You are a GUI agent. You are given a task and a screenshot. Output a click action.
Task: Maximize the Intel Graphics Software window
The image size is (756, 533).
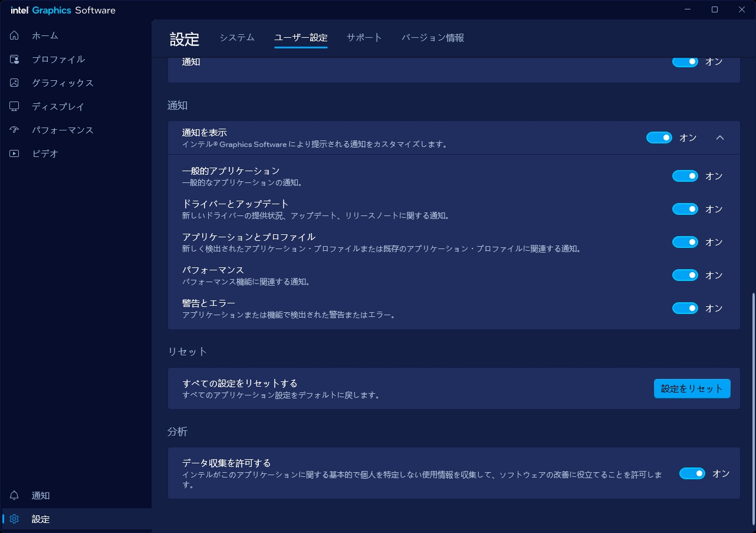[715, 9]
